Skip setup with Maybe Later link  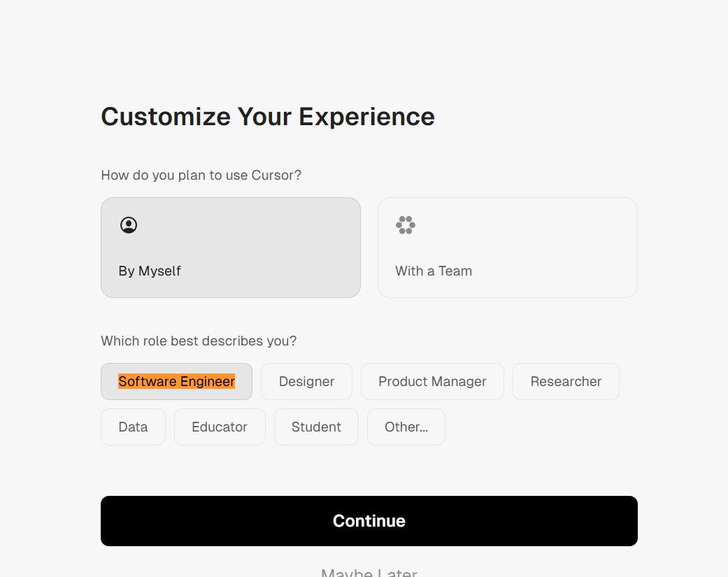(x=369, y=573)
